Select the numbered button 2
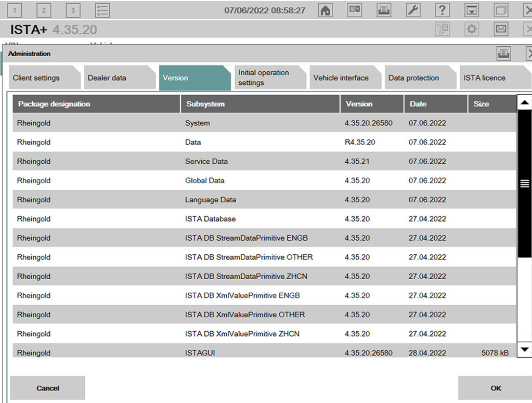Screen dimensions: 532x403 (44, 10)
